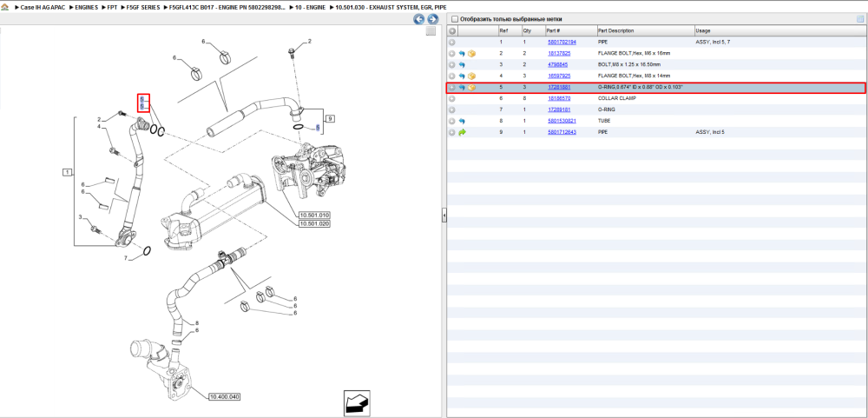Add part 4798845 with its circle icon
868x418 pixels.
click(x=452, y=65)
